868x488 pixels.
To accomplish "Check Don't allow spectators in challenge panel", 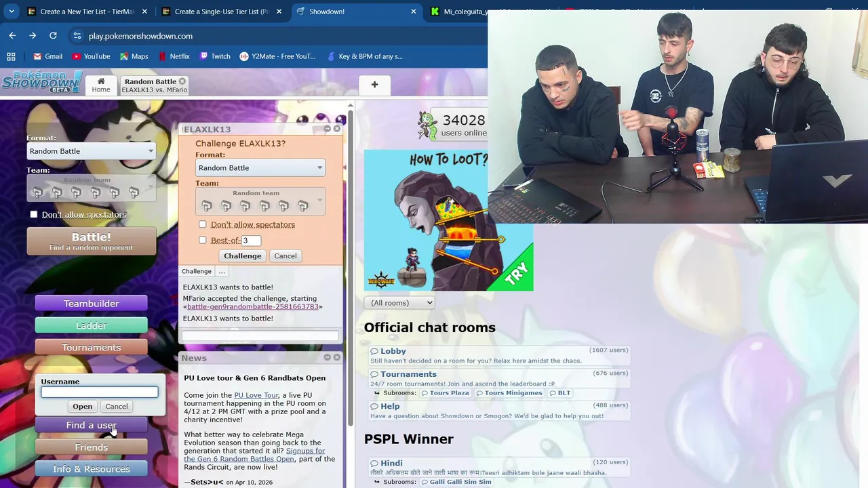I will pos(203,224).
